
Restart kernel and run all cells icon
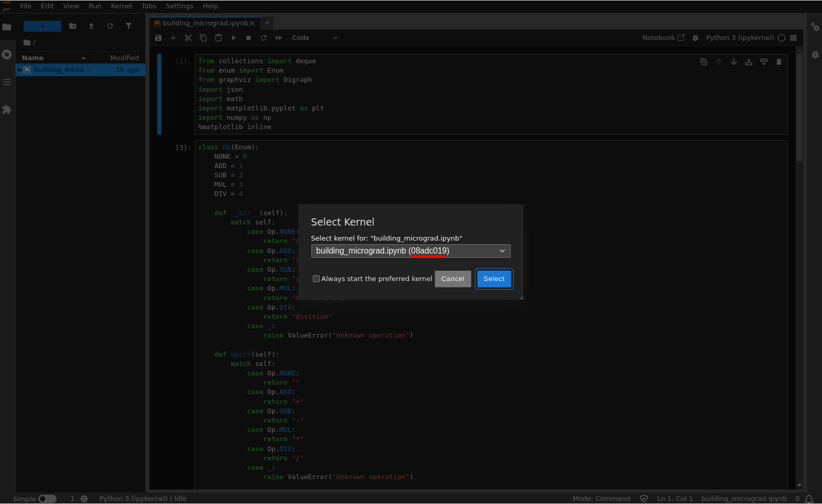point(279,38)
